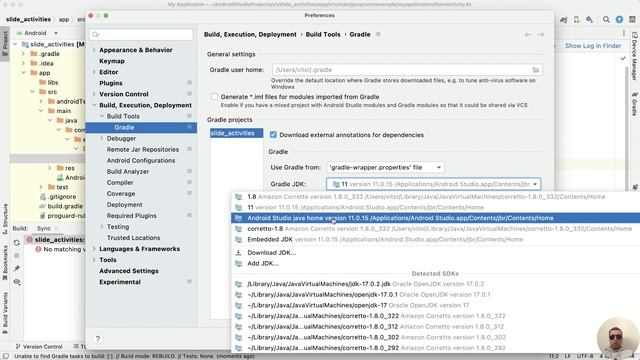Click the forward arrow in Preferences header
The image size is (640, 360).
point(540,35)
